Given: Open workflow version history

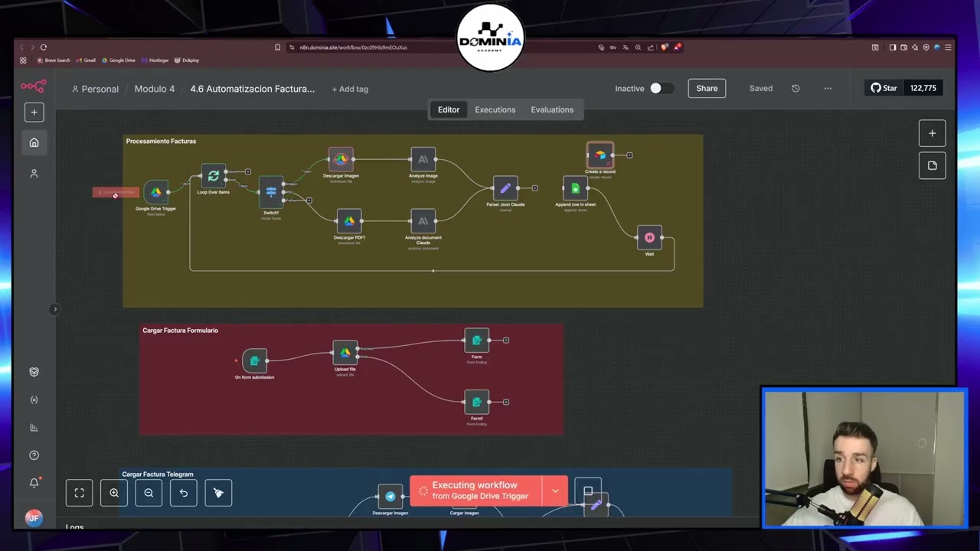Looking at the screenshot, I should pos(795,88).
